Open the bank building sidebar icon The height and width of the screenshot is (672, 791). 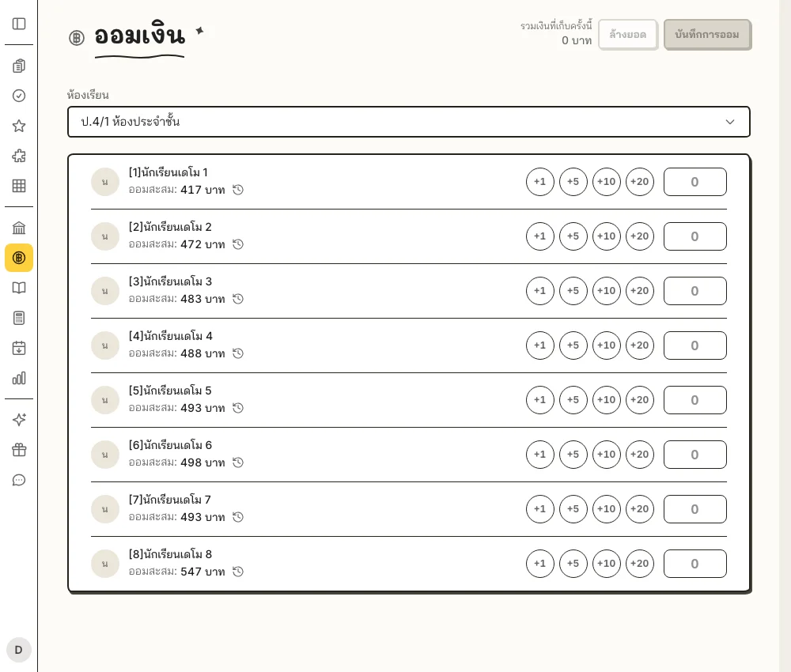tap(19, 228)
